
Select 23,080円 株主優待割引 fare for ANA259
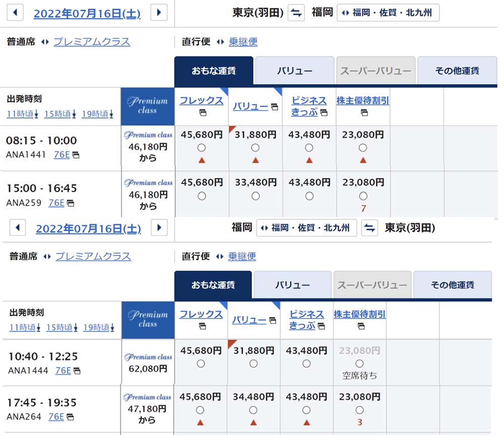(x=363, y=196)
